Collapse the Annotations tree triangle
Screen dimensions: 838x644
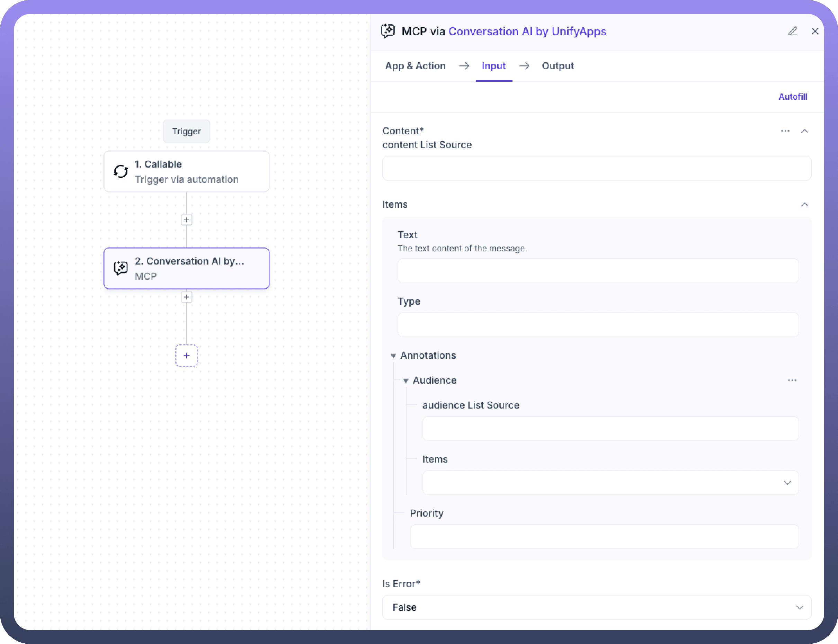[x=393, y=356]
